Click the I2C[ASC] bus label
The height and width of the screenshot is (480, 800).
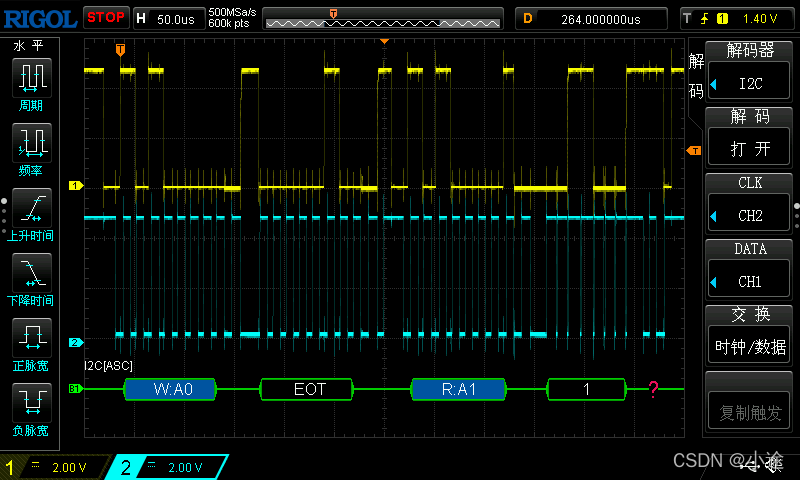109,366
